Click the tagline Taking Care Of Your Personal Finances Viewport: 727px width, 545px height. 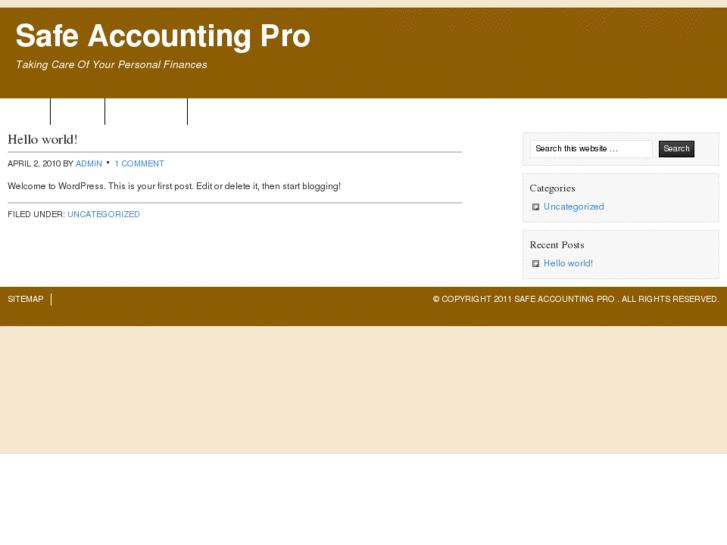(111, 64)
